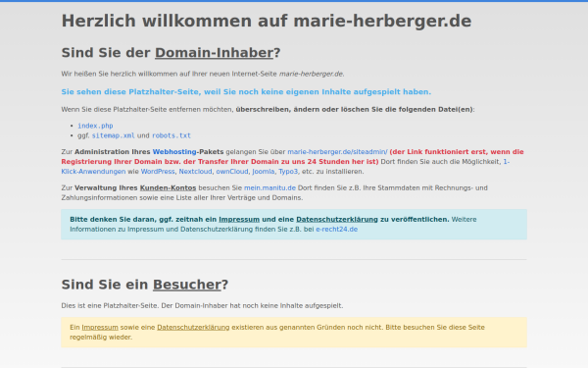Click the underlined Besucher heading word
The width and height of the screenshot is (588, 368).
pos(187,285)
